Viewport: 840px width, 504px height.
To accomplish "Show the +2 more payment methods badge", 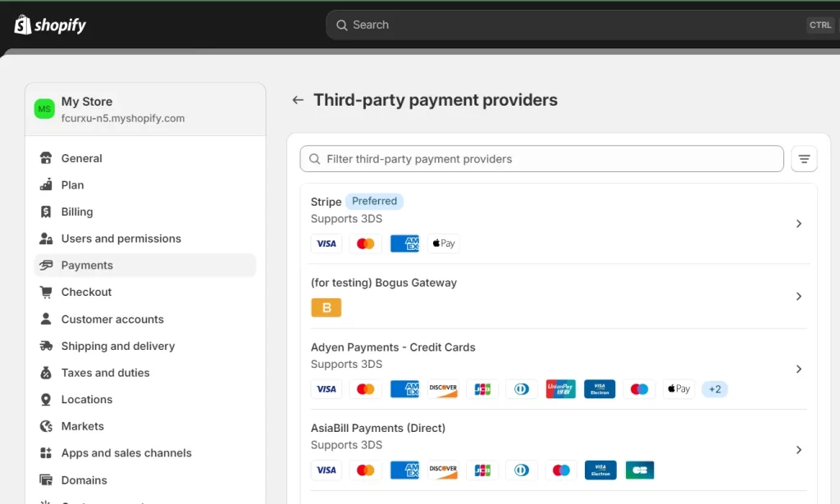I will point(714,389).
